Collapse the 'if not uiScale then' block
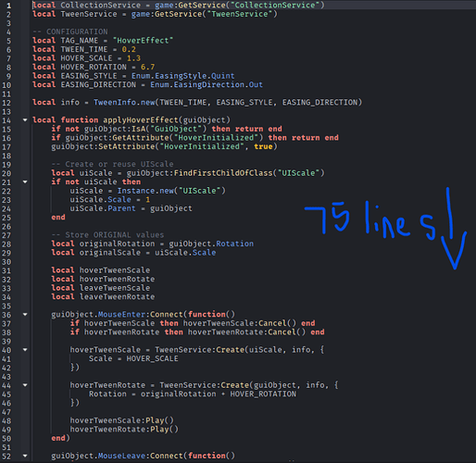This screenshot has height=463, width=476. (x=25, y=181)
